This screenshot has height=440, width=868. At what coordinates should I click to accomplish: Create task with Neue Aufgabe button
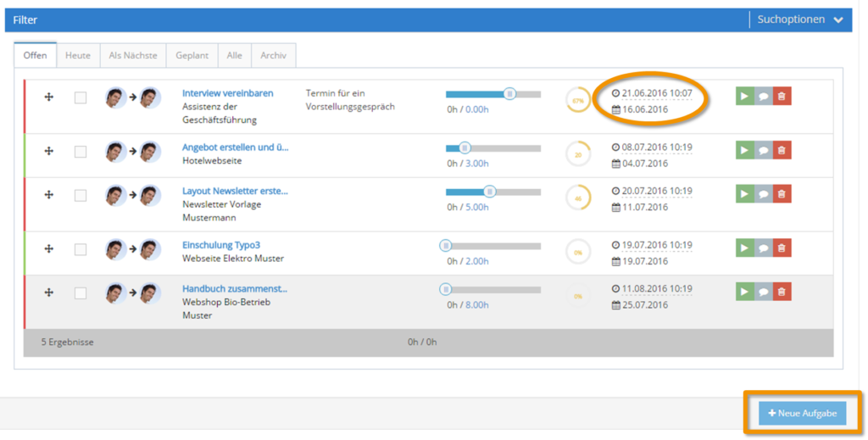802,414
